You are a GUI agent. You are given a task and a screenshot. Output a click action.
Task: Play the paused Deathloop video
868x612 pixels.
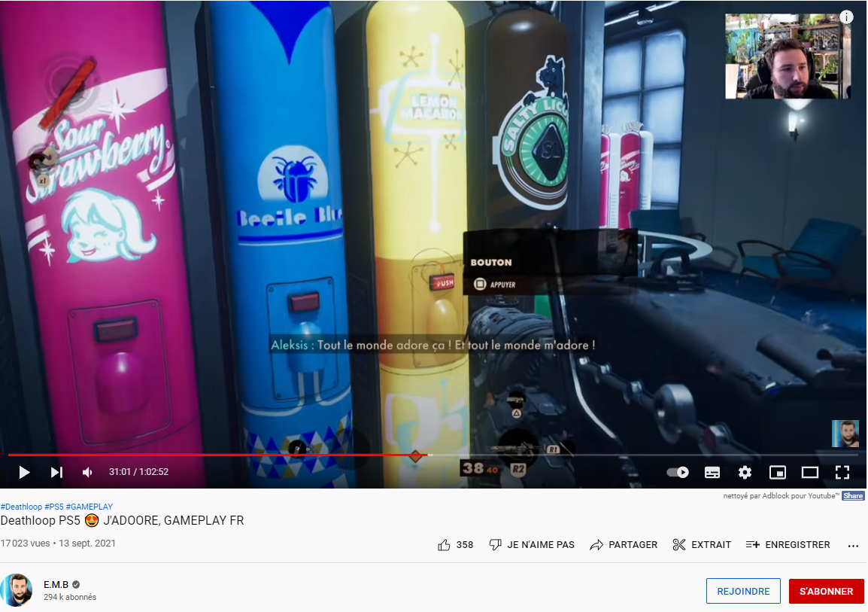pos(24,472)
